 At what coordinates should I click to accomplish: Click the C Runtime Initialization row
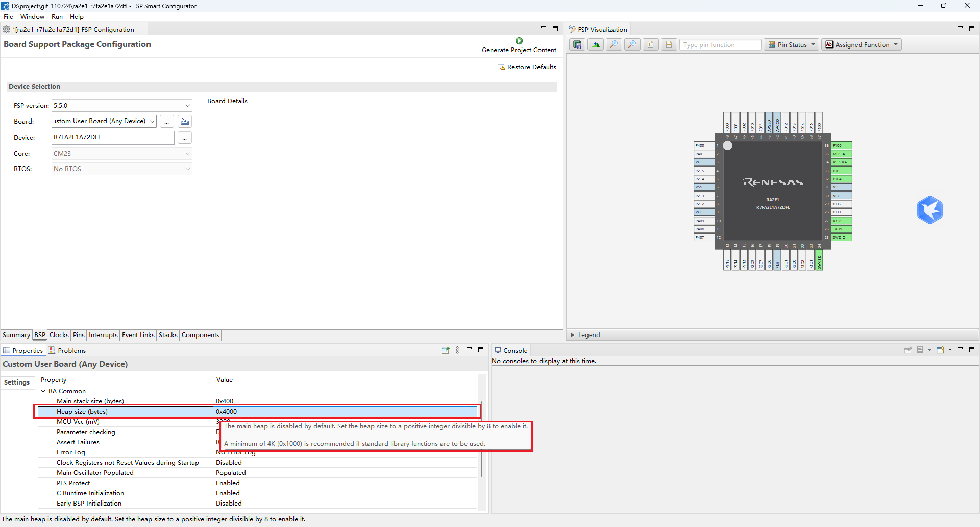(257, 493)
